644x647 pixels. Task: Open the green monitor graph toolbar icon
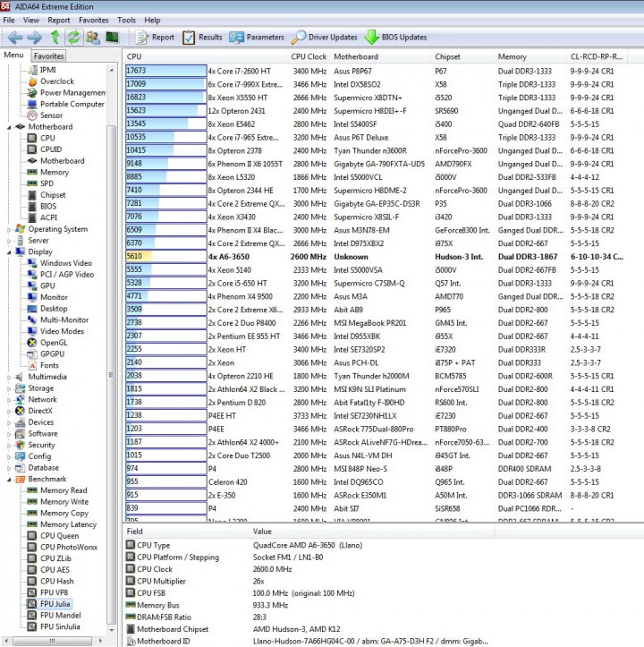[112, 38]
